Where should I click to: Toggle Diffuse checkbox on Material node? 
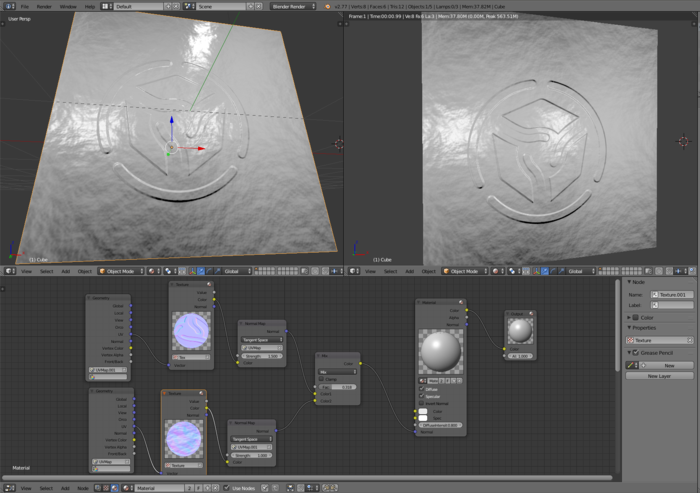coord(423,390)
